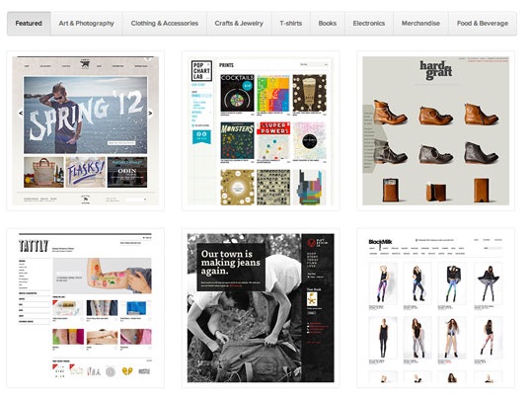Select Food & Beverage tab
Image resolution: width=532 pixels, height=397 pixels.
(483, 24)
